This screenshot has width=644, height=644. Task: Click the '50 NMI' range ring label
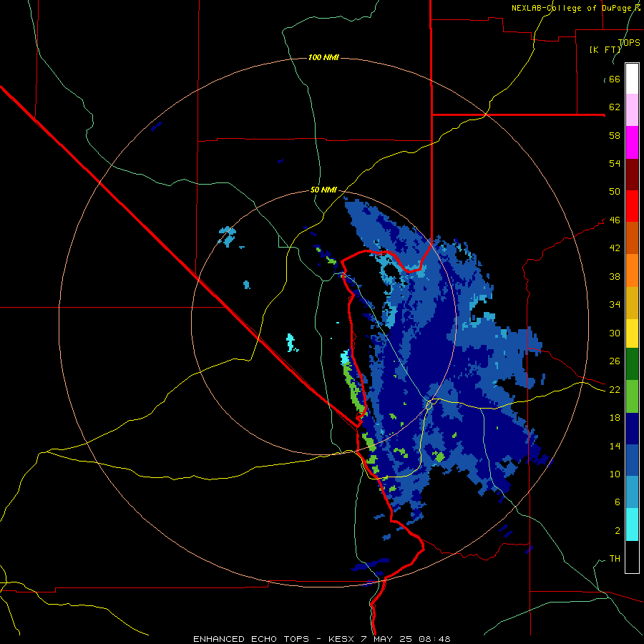click(323, 190)
